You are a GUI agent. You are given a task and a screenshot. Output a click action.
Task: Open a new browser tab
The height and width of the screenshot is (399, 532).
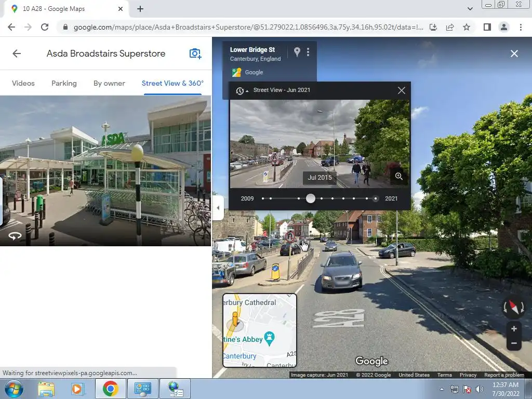point(140,9)
